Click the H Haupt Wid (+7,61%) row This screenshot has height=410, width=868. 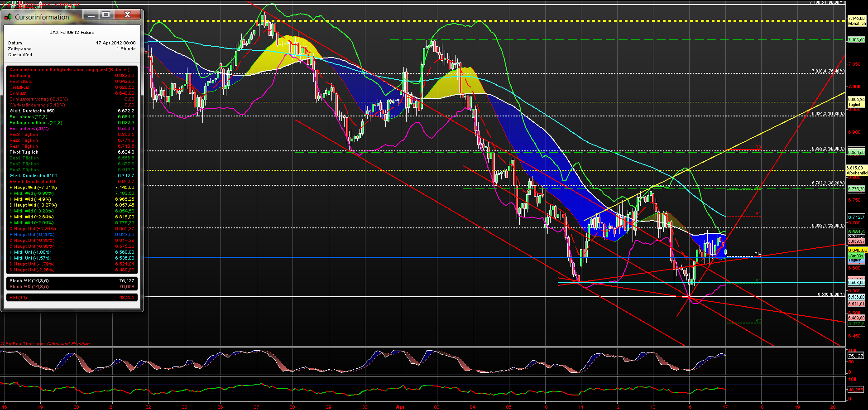pos(72,188)
